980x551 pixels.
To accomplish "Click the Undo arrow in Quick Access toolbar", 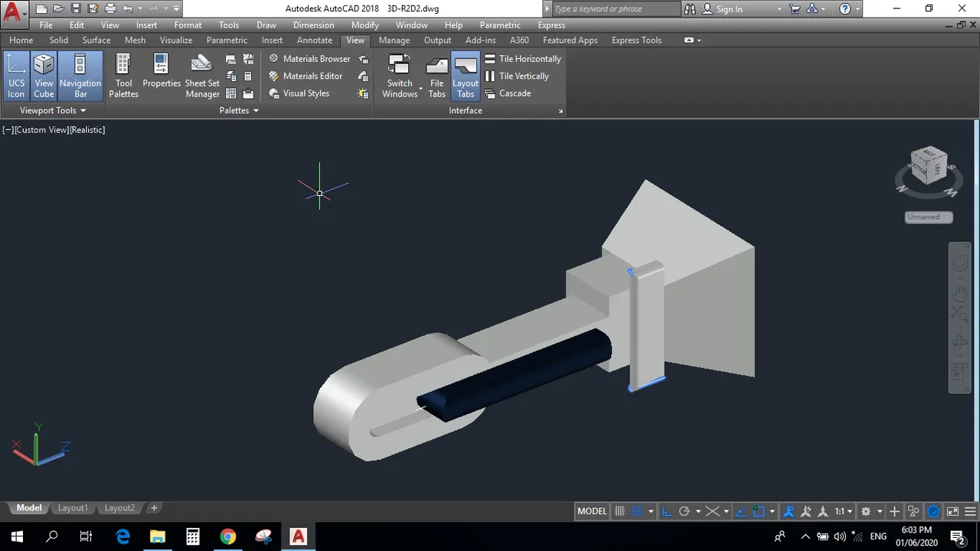I will pos(128,9).
